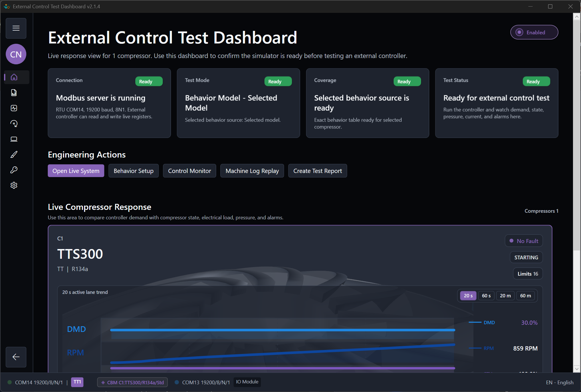Select the 20 s trend range
The image size is (581, 392).
[x=468, y=296]
